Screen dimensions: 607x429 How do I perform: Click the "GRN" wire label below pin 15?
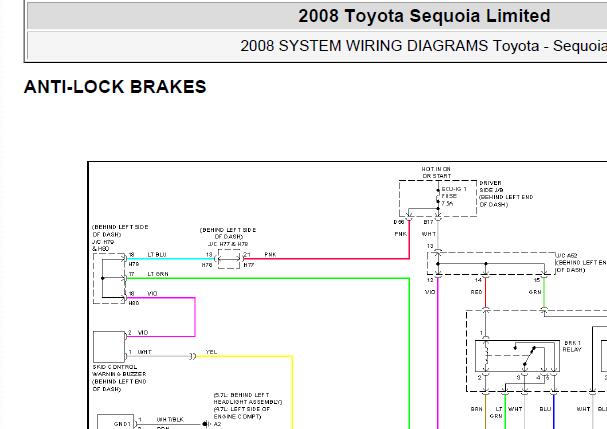tap(535, 292)
